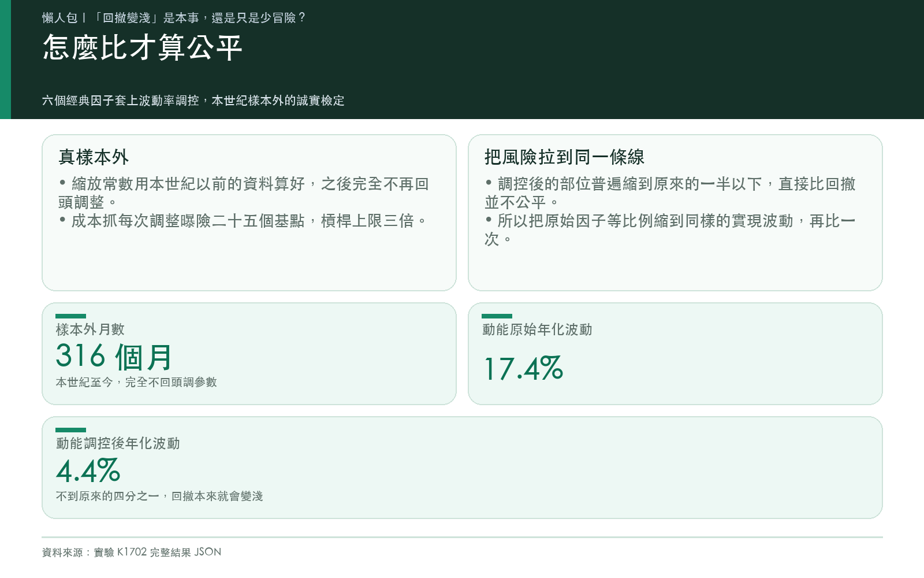The width and height of the screenshot is (924, 578).
Task: Click the footer 資料來源：實驗 K1702 完整結果 JSON
Action: click(132, 552)
